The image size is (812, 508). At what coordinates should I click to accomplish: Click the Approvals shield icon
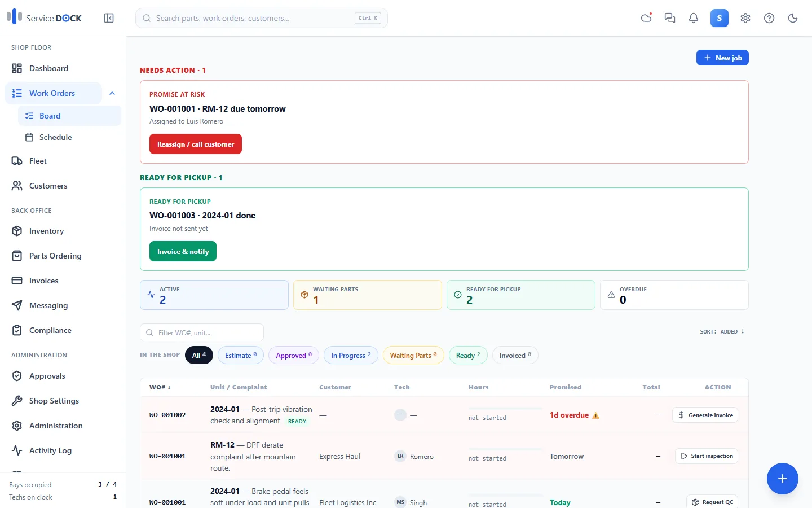coord(17,376)
